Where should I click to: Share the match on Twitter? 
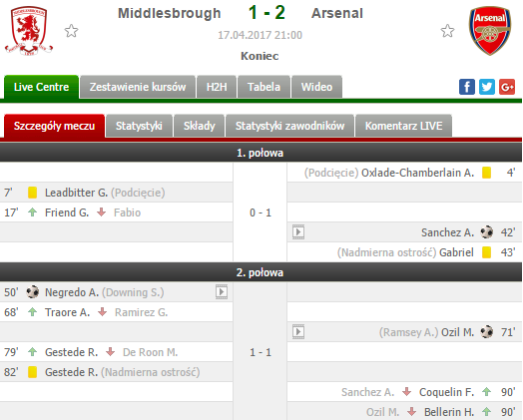click(487, 87)
